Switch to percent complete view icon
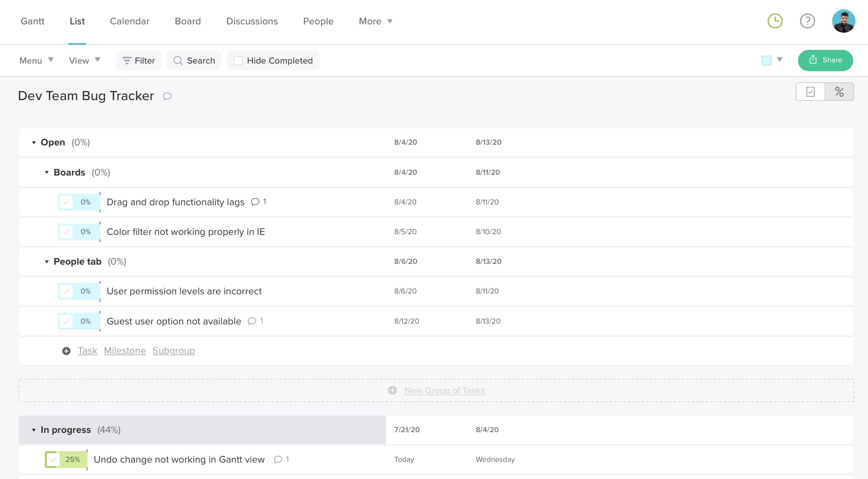The width and height of the screenshot is (868, 479). (839, 91)
